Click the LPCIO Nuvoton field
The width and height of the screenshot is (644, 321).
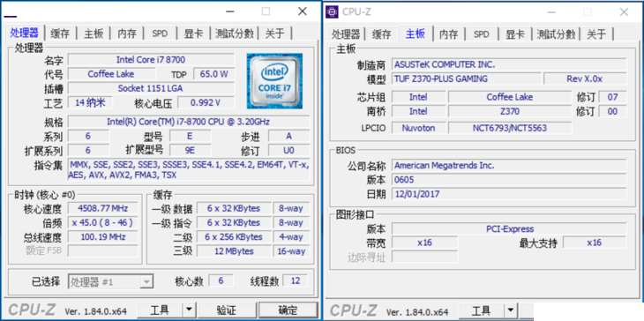pyautogui.click(x=418, y=128)
